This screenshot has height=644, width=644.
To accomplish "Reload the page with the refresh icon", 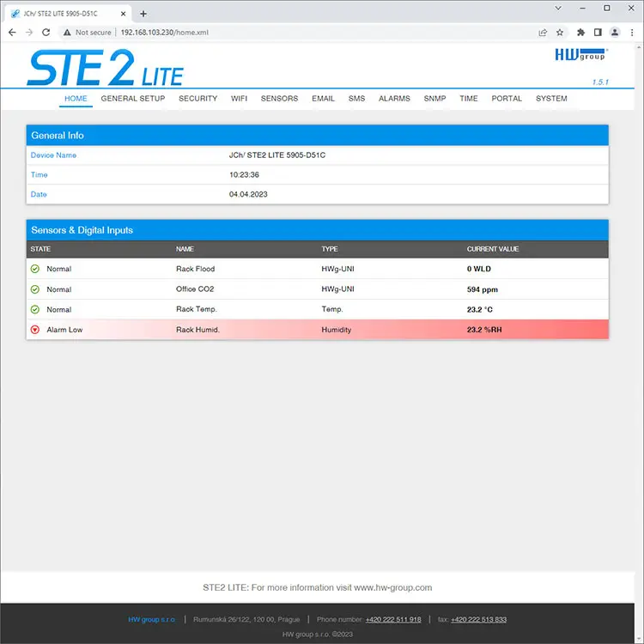I will coord(47,33).
